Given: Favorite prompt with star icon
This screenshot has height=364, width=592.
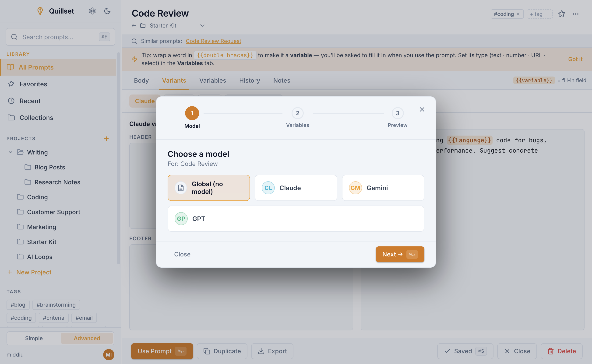Looking at the screenshot, I should [562, 14].
